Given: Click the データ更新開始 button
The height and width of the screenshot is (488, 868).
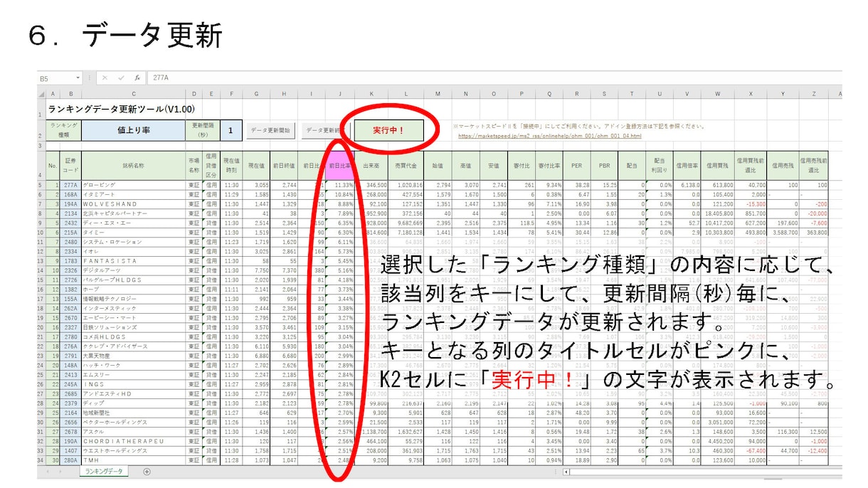Looking at the screenshot, I should pyautogui.click(x=270, y=130).
